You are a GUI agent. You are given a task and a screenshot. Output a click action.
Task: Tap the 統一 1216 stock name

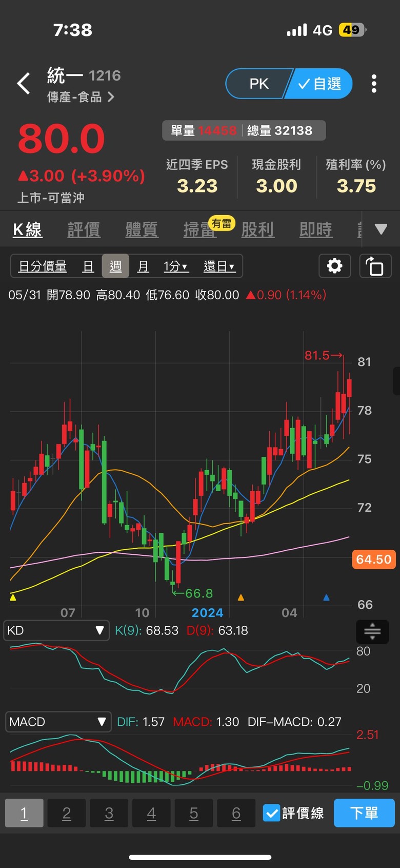[x=84, y=75]
